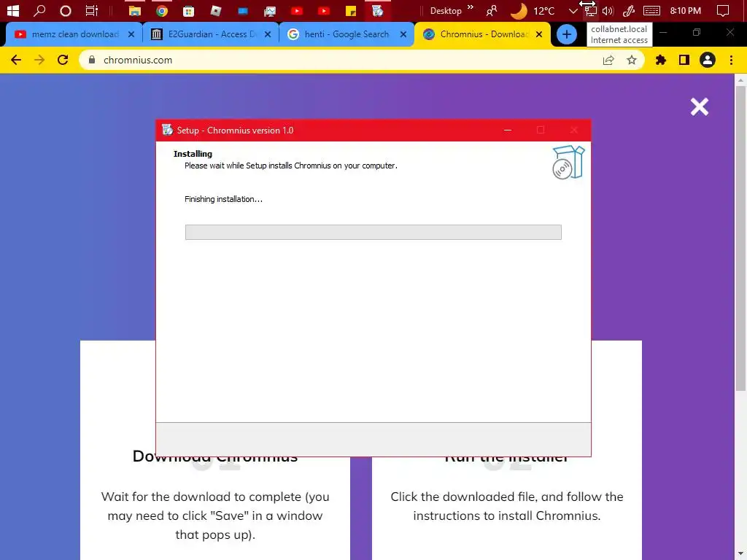Image resolution: width=747 pixels, height=560 pixels.
Task: Close the henti Google Search tab
Action: coord(403,34)
